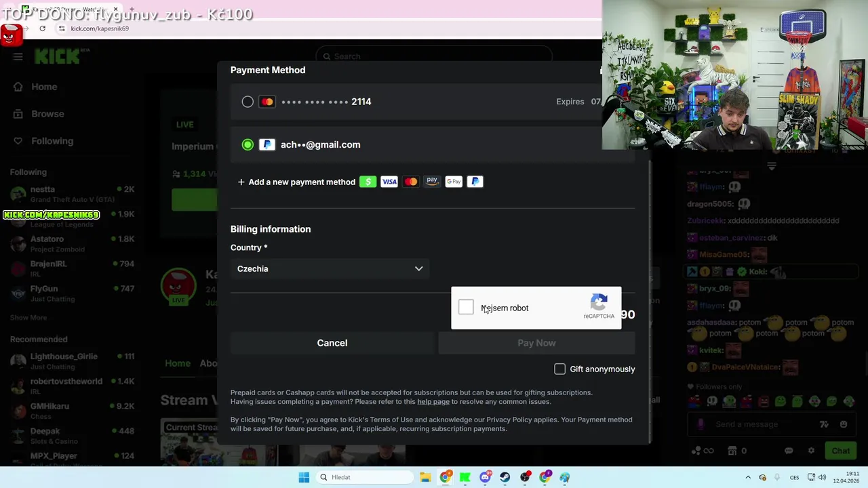Image resolution: width=868 pixels, height=488 pixels.
Task: Open BrajenIRL channel in Following list
Action: coord(72,268)
